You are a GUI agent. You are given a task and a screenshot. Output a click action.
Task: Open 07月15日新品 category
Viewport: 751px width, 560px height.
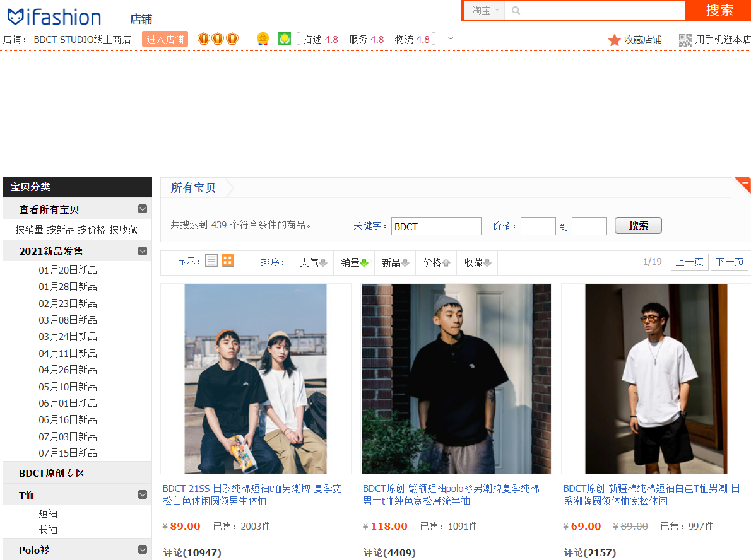click(x=68, y=453)
